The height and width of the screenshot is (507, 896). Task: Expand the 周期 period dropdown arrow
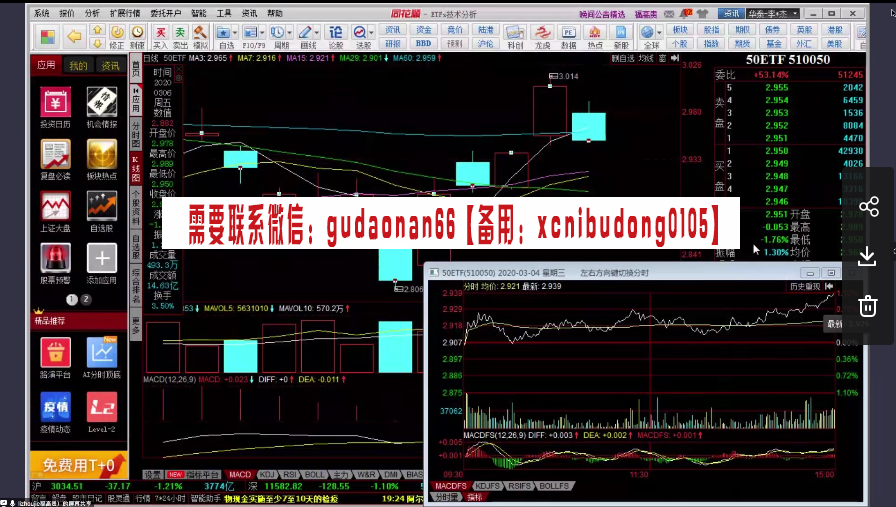pos(290,33)
